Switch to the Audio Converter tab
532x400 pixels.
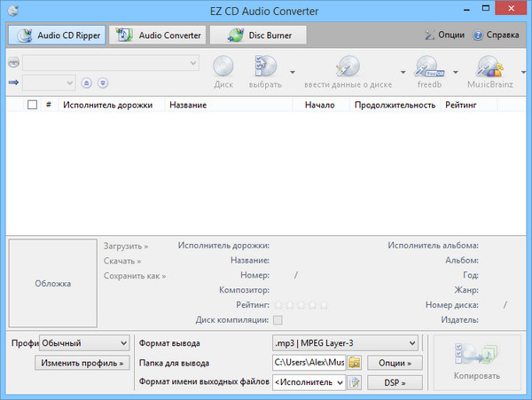(157, 35)
